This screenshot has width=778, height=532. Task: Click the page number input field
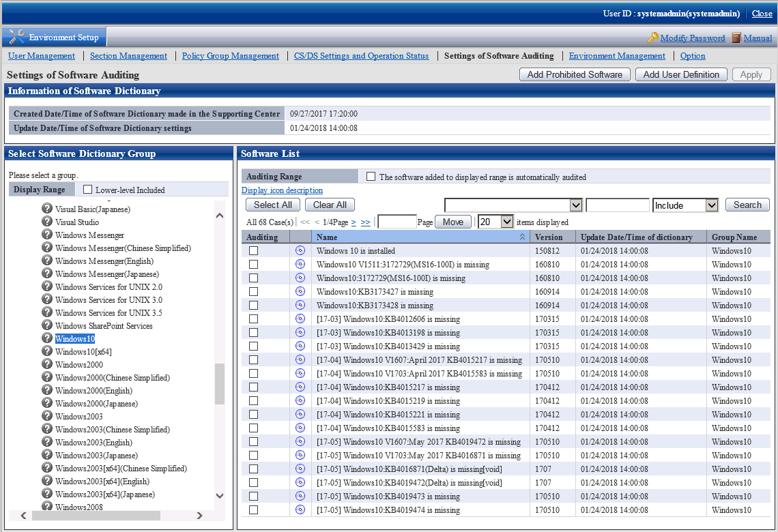[x=397, y=222]
